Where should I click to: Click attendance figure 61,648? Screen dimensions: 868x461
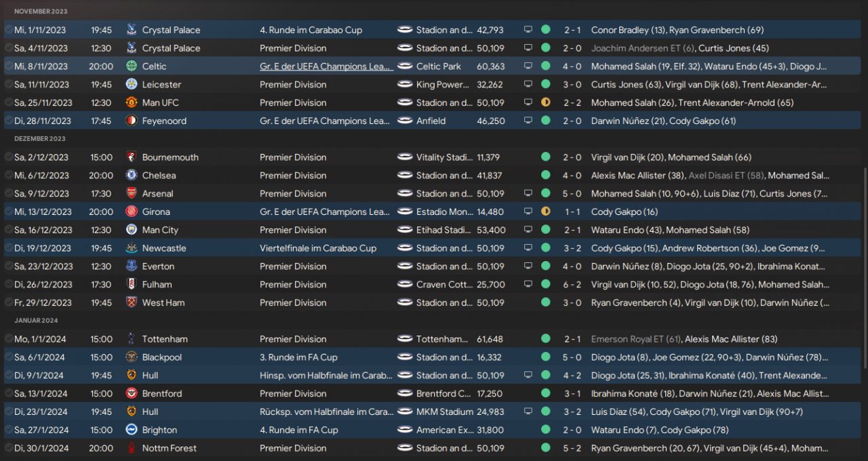point(490,339)
